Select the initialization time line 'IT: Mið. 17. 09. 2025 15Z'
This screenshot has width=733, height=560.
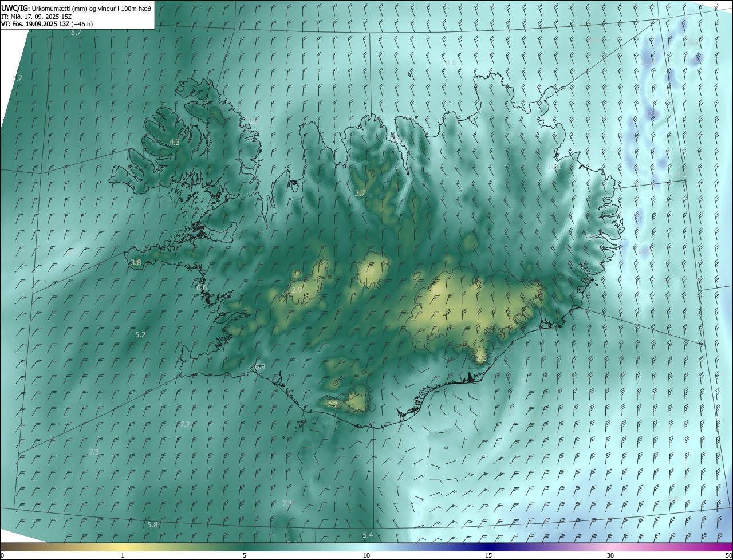tap(37, 17)
